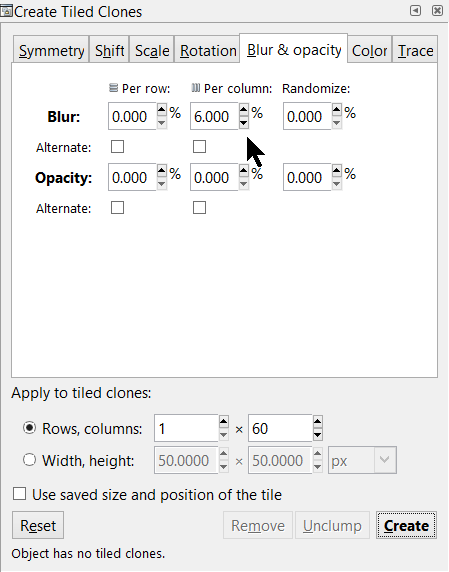The image size is (449, 572).
Task: Open the Color tab
Action: [x=369, y=50]
